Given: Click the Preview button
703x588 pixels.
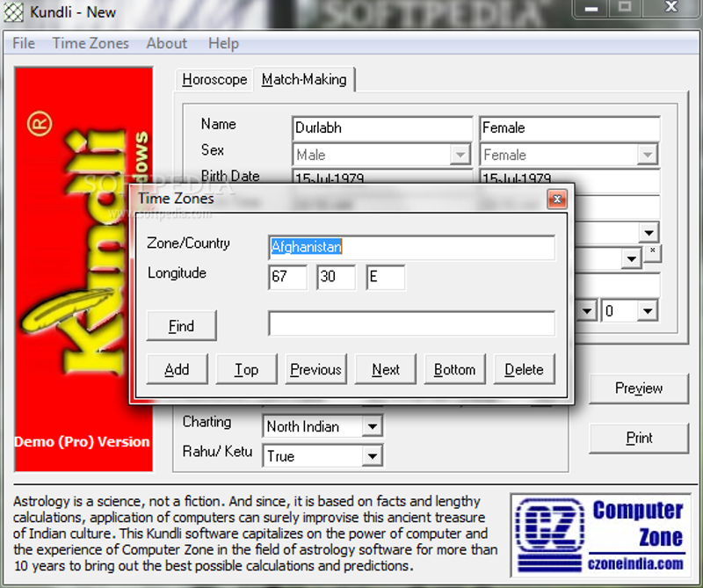Looking at the screenshot, I should tap(639, 388).
